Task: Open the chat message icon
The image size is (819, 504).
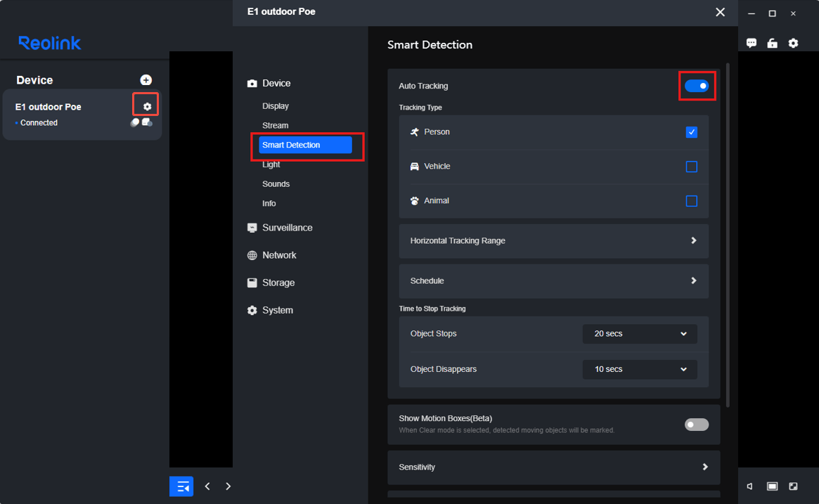Action: (x=752, y=44)
